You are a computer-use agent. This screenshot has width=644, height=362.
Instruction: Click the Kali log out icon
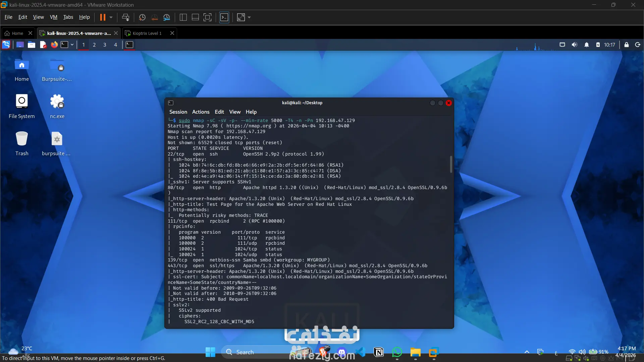(x=638, y=45)
